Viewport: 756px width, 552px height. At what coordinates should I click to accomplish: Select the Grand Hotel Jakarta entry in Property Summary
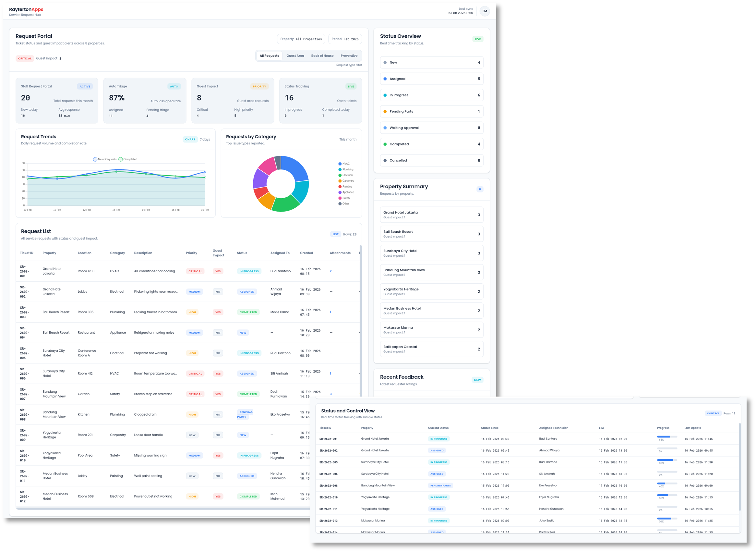pyautogui.click(x=431, y=214)
